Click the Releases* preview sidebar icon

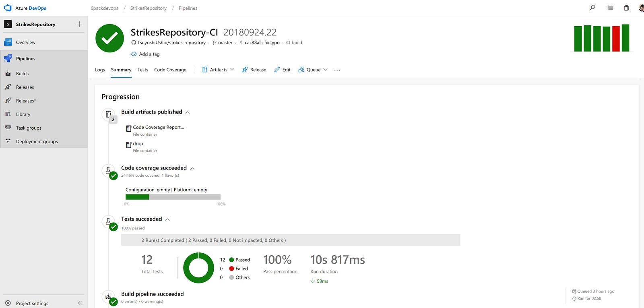point(8,101)
